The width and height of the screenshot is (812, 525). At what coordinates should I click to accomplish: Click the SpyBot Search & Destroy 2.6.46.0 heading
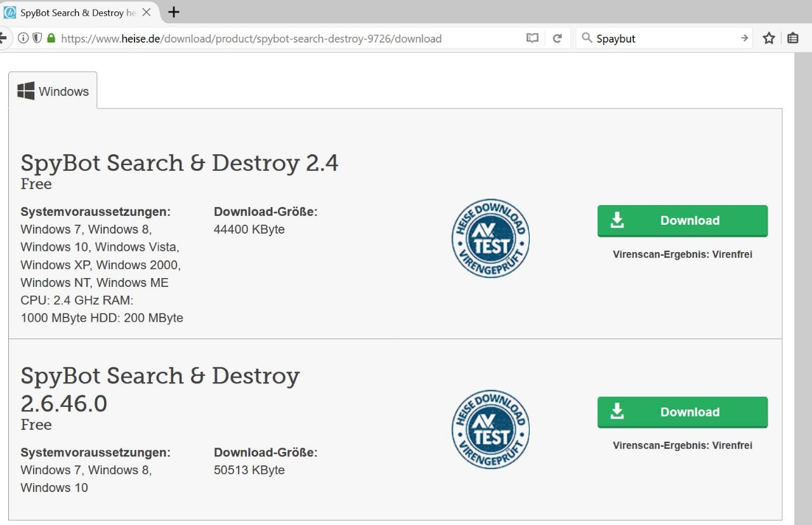click(160, 389)
